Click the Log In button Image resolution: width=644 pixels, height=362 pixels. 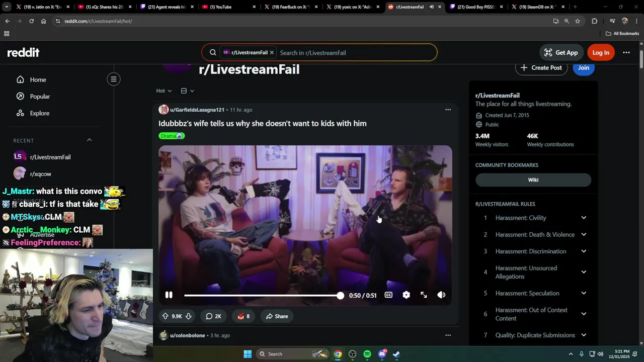click(601, 52)
